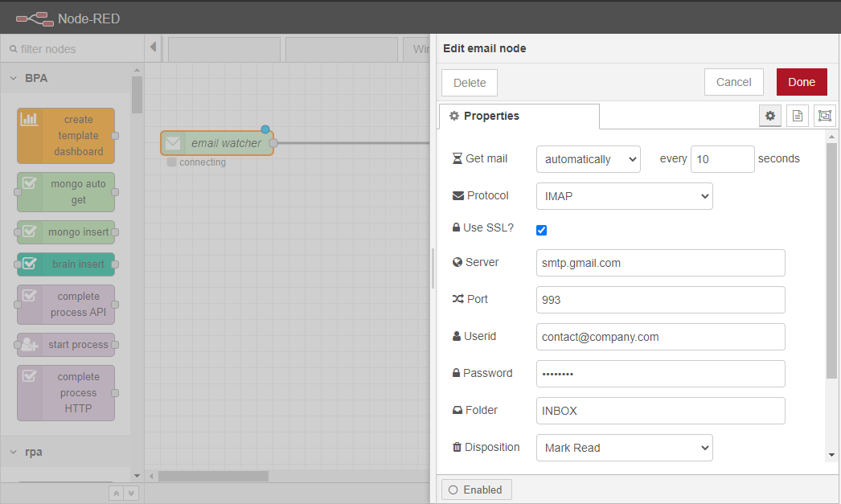Click the Cancel button

pos(734,82)
